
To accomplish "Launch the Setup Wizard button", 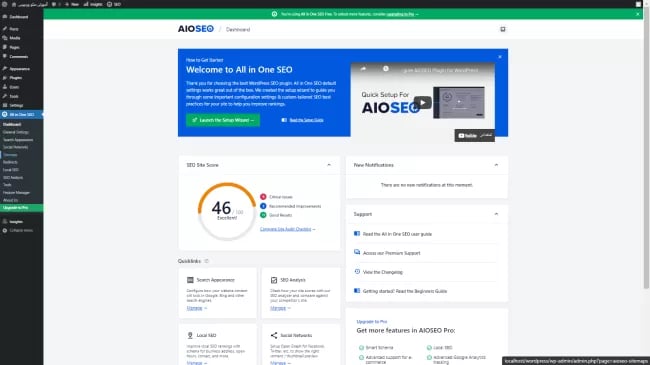I will [x=223, y=120].
